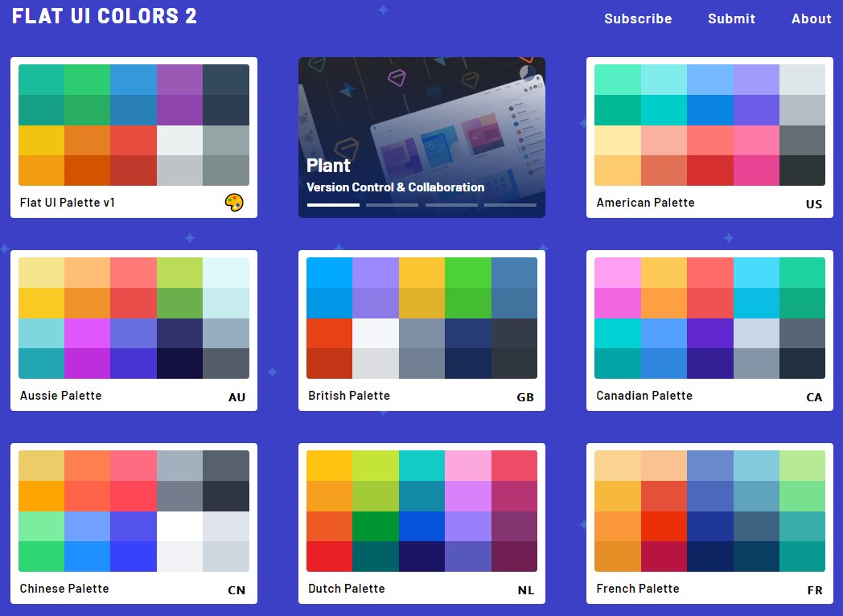Open the American Palette title
Screen dimensions: 843x616
(x=645, y=203)
